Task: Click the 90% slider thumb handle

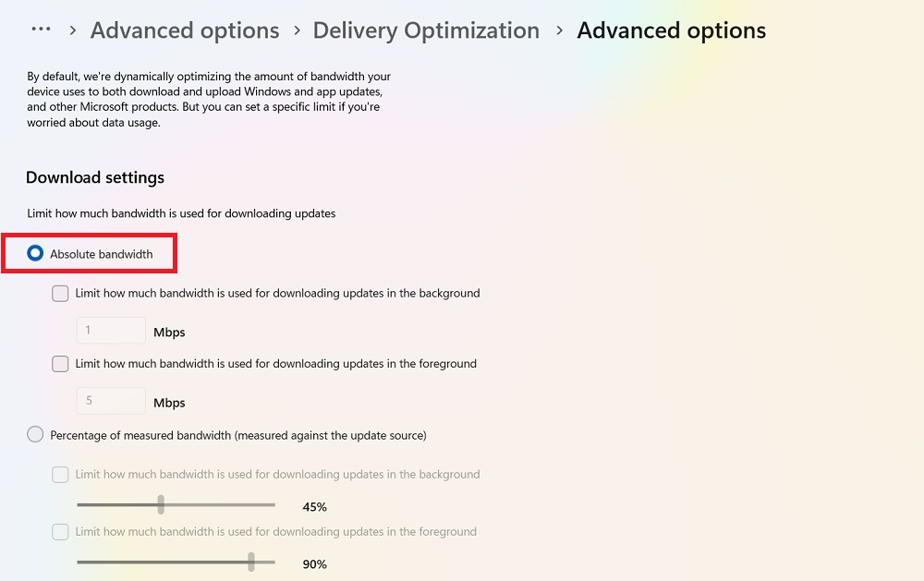Action: [x=251, y=563]
